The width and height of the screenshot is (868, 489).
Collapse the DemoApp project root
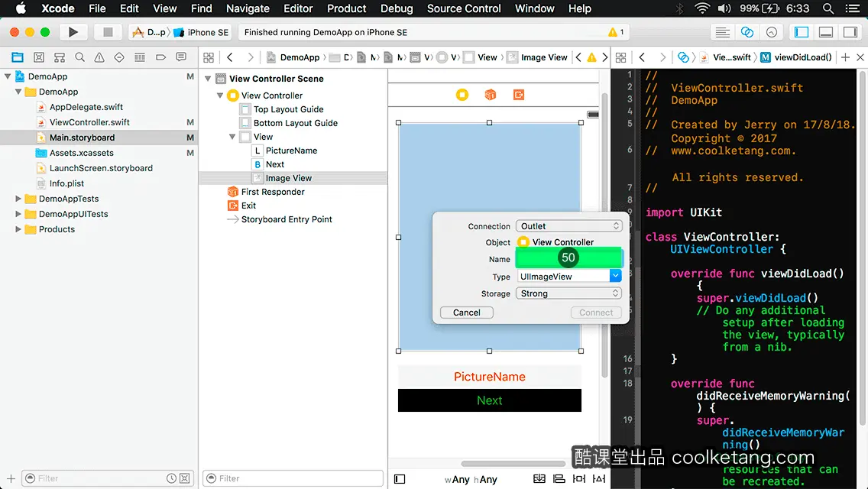click(8, 76)
